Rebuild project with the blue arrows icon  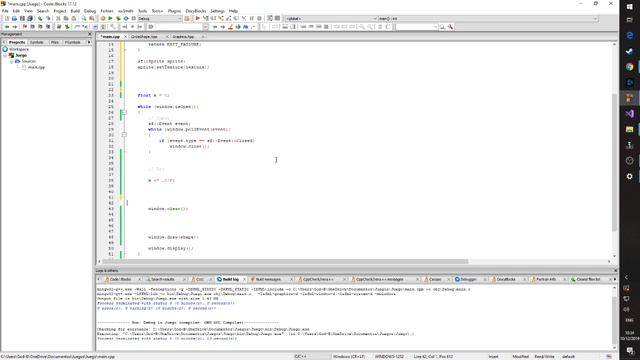[x=126, y=18]
